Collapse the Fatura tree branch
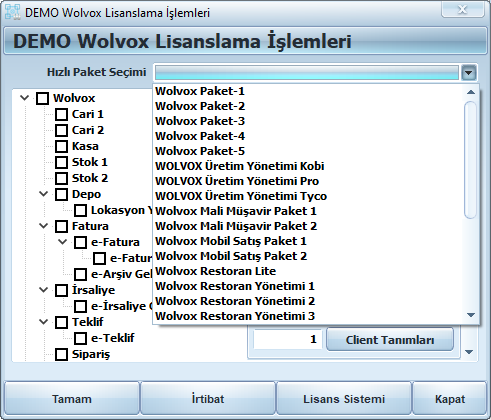 tap(44, 226)
